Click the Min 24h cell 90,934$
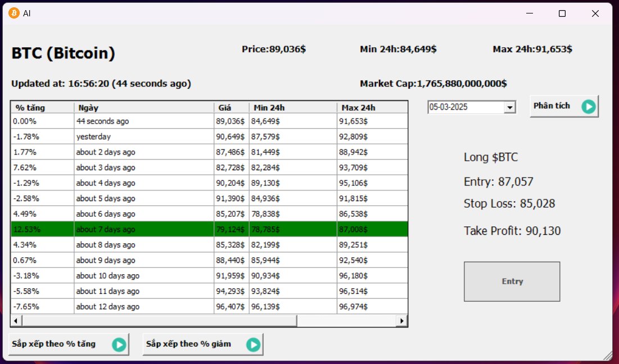The image size is (619, 364). click(293, 275)
